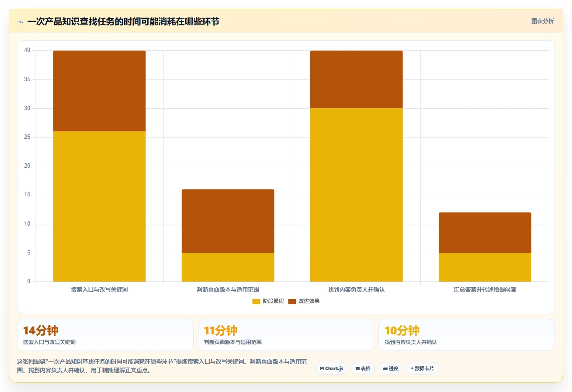Viewport: 572px width, 392px height.
Task: Click the description paragraph starting 这张图围绕
Action: click(162, 366)
